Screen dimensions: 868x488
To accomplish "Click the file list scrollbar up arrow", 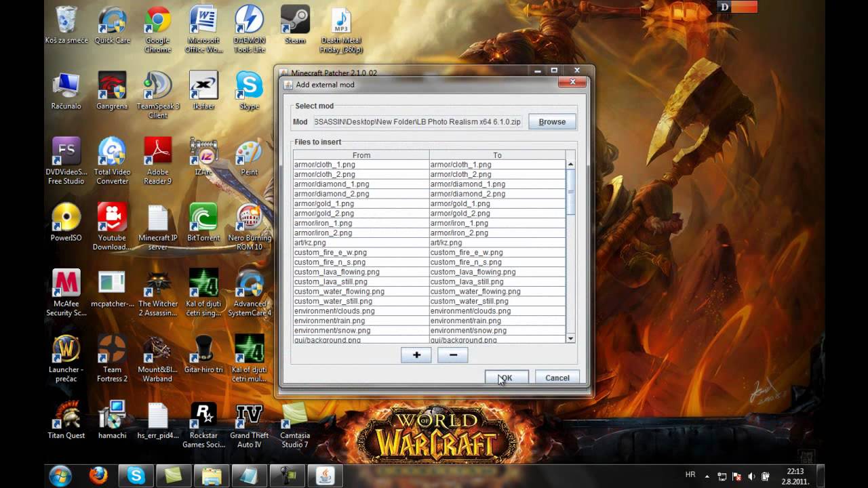I will pyautogui.click(x=570, y=164).
